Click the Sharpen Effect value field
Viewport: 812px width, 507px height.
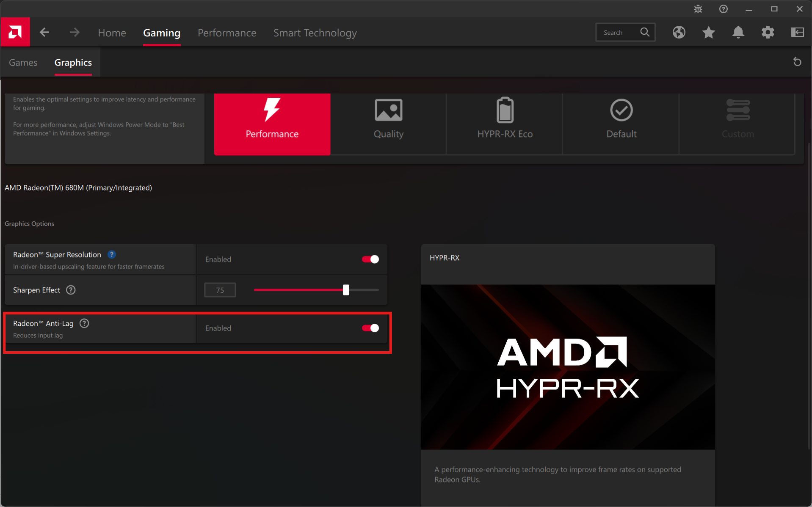tap(220, 290)
